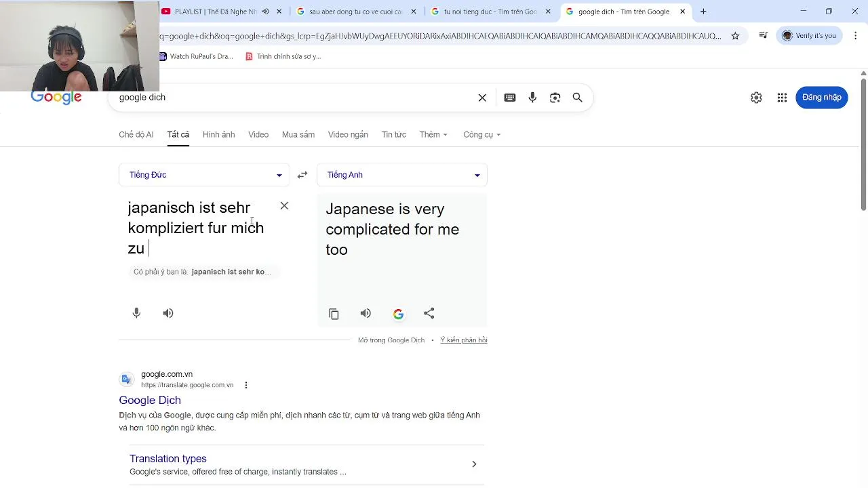
Task: Open a new browser tab
Action: tap(703, 12)
